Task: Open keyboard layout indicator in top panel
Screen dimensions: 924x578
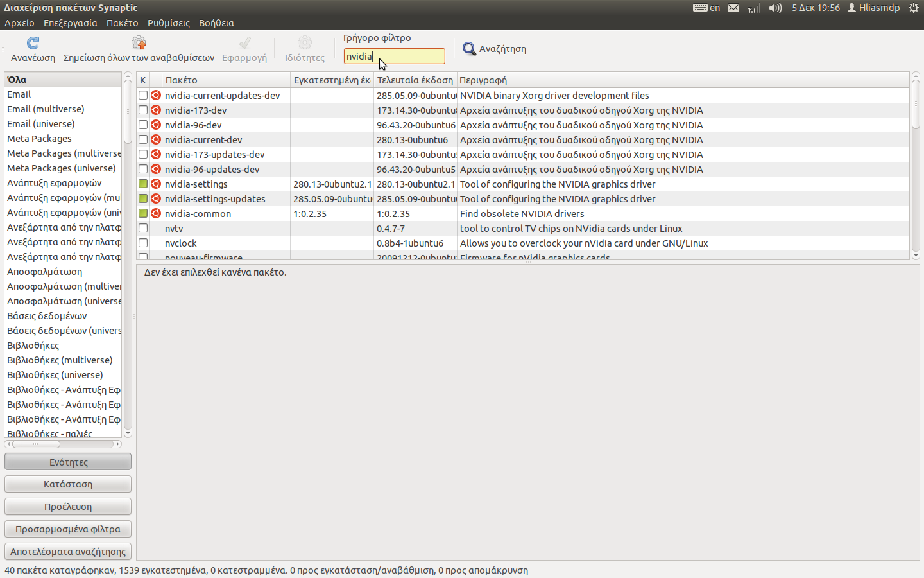Action: (x=706, y=8)
